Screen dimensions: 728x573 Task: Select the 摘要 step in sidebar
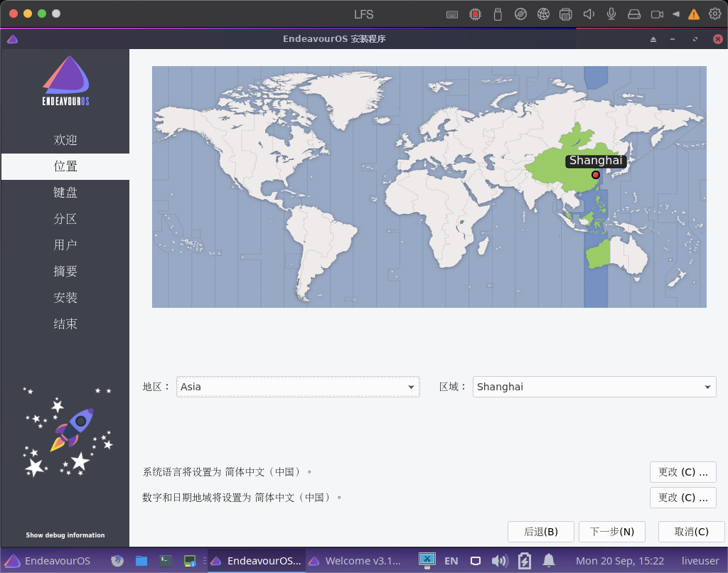click(x=65, y=271)
